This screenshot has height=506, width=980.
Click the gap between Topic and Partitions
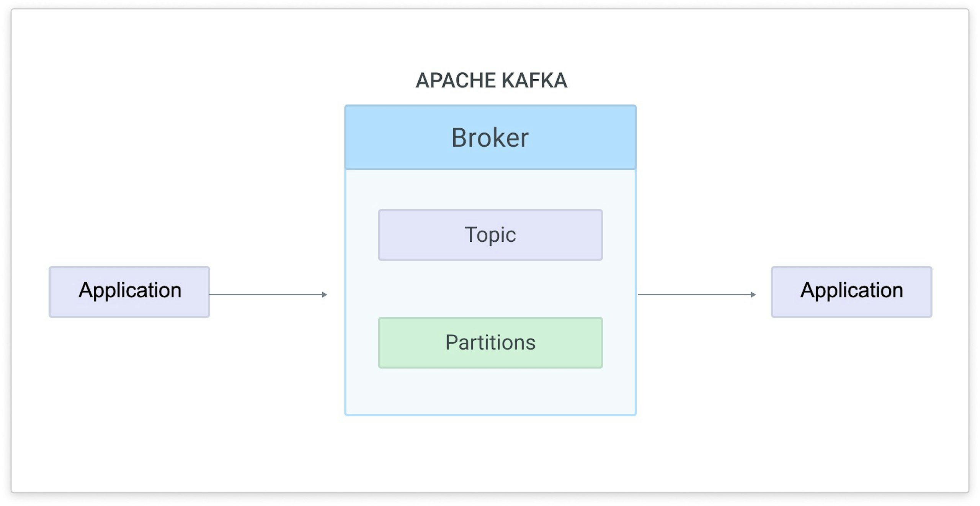tap(490, 289)
